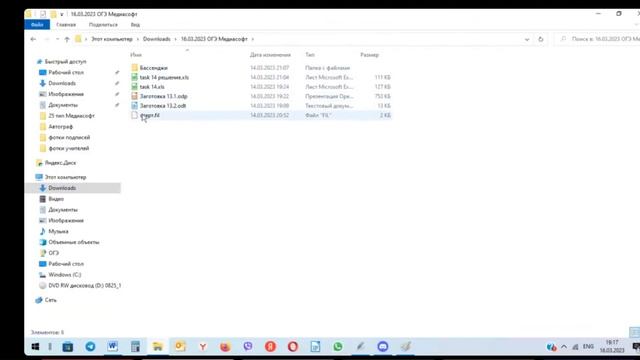Go up one folder level
The height and width of the screenshot is (360, 640).
point(67,39)
